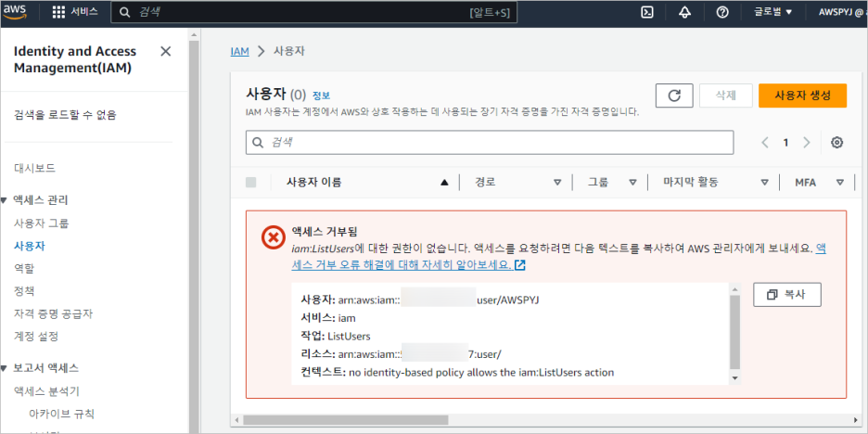Toggle the select-all users checkbox
This screenshot has width=868, height=434.
click(250, 182)
